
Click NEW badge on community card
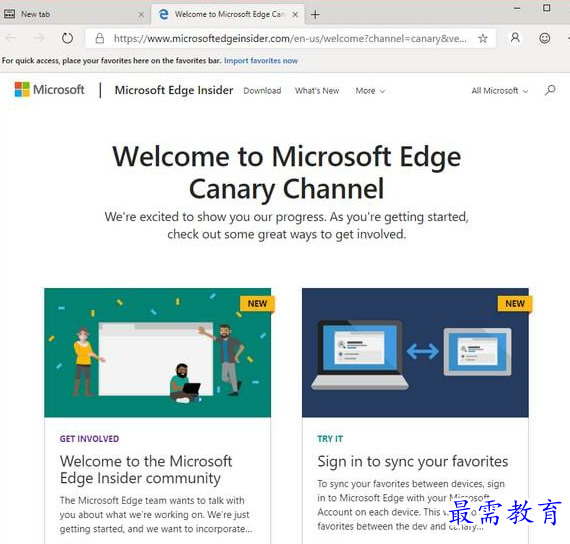click(x=257, y=304)
